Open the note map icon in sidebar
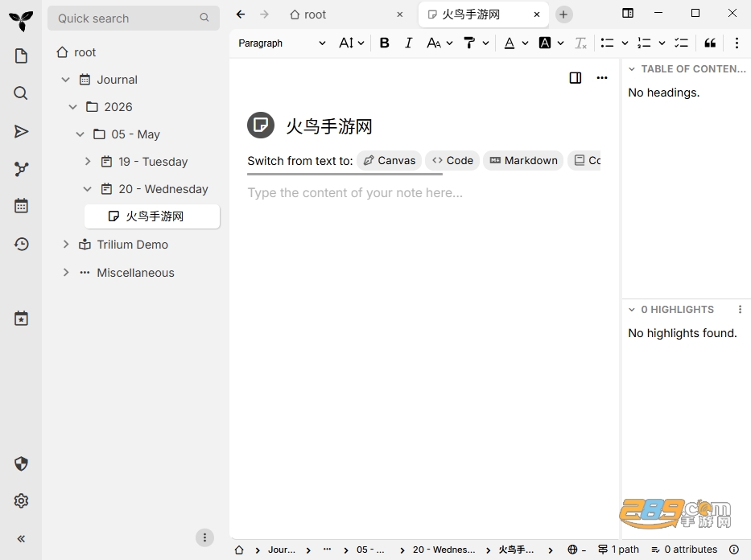 click(x=21, y=168)
